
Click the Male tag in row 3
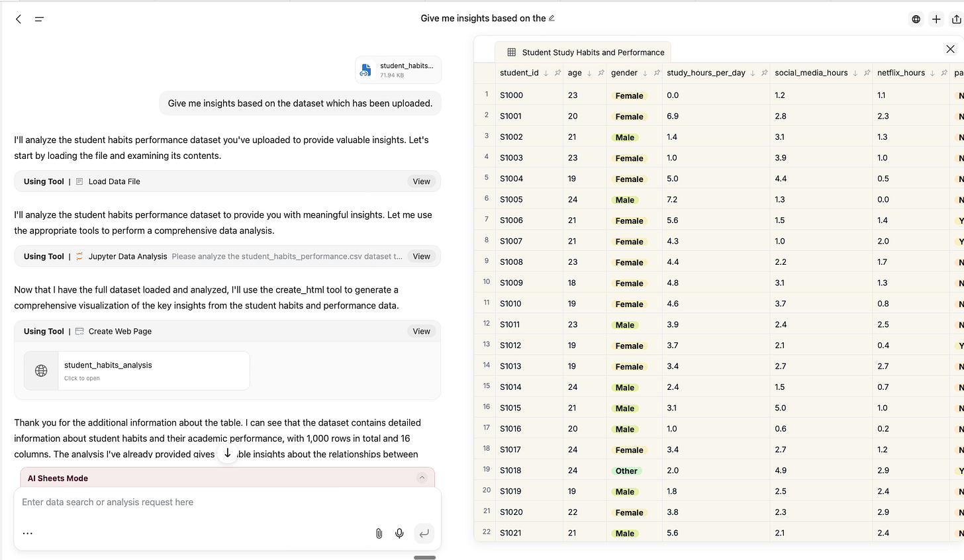[625, 138]
